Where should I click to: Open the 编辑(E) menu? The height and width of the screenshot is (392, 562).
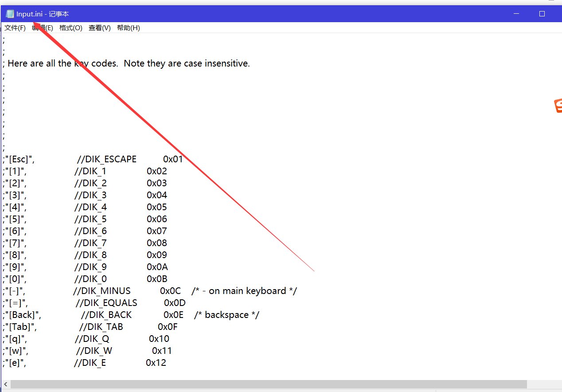(43, 28)
